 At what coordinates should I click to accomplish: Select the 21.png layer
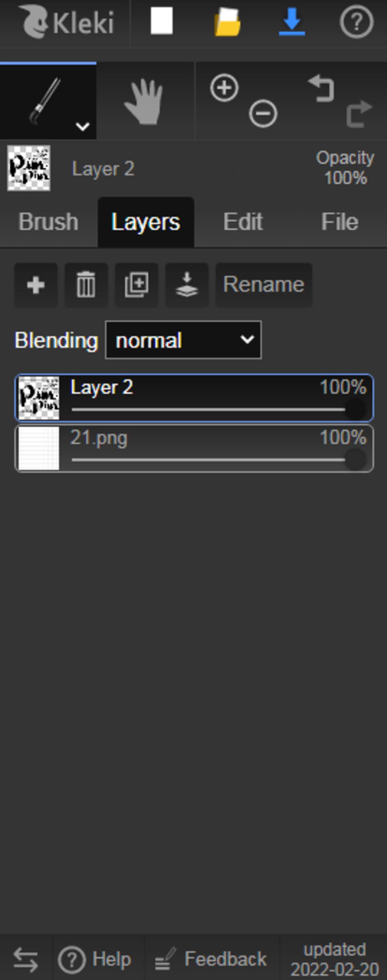pos(194,448)
